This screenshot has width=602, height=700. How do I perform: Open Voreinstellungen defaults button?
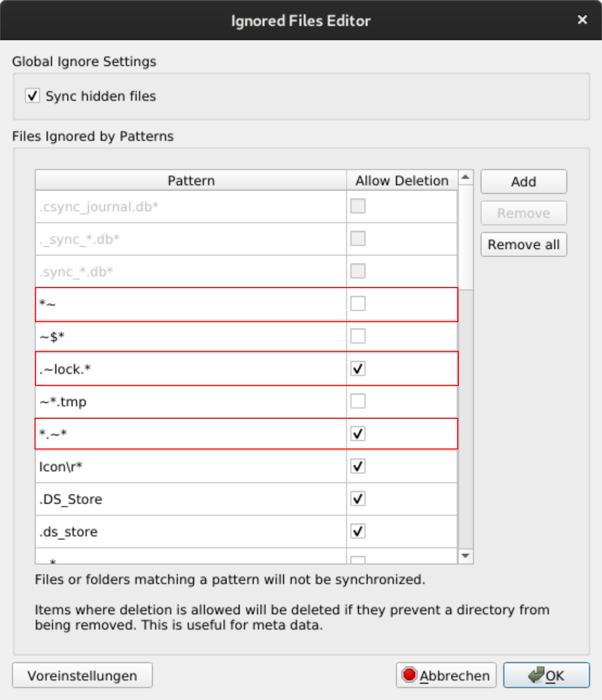83,675
